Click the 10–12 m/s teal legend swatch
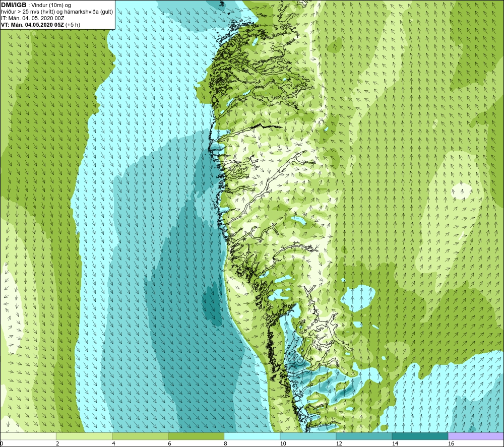 click(x=307, y=436)
